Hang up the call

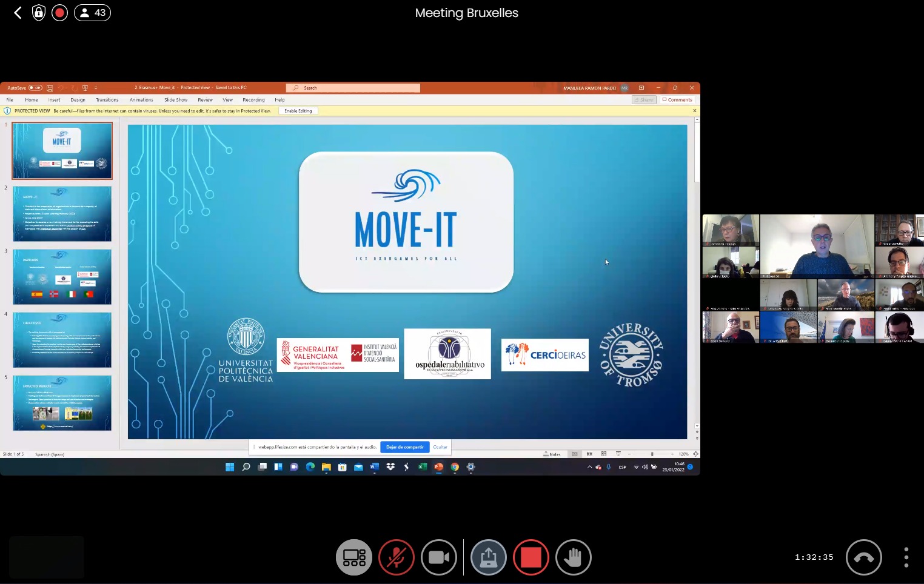pos(864,557)
